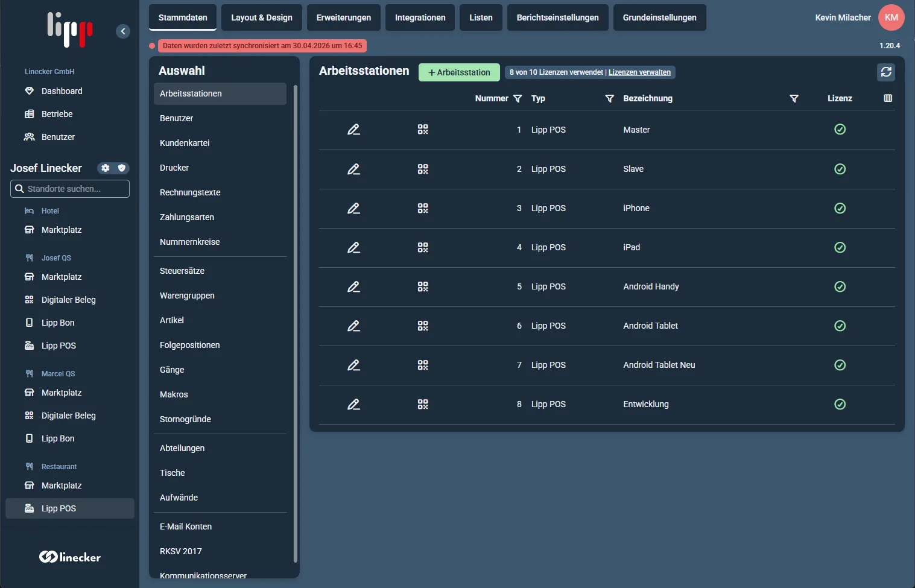
Task: Open Betriebe in the sidebar
Action: pos(70,114)
